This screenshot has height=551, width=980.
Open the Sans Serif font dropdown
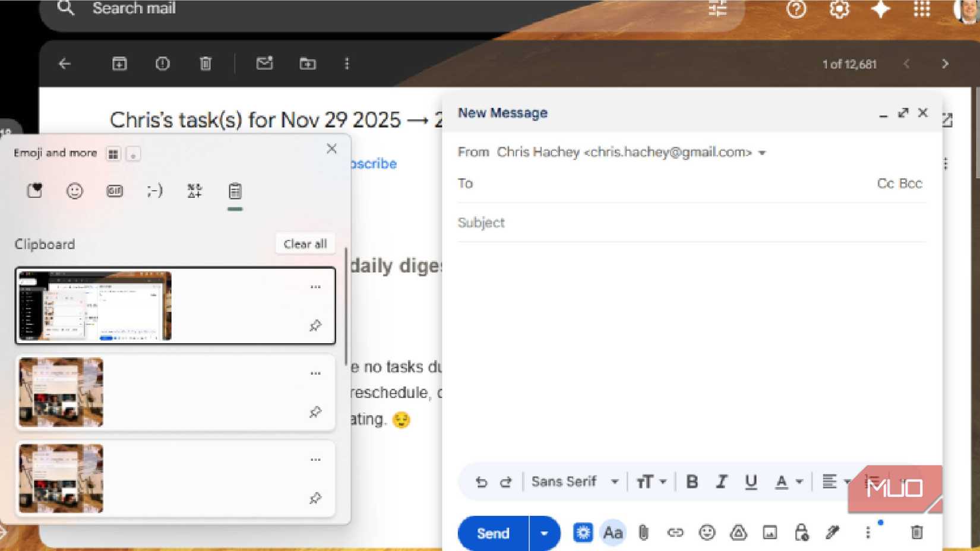click(x=615, y=482)
